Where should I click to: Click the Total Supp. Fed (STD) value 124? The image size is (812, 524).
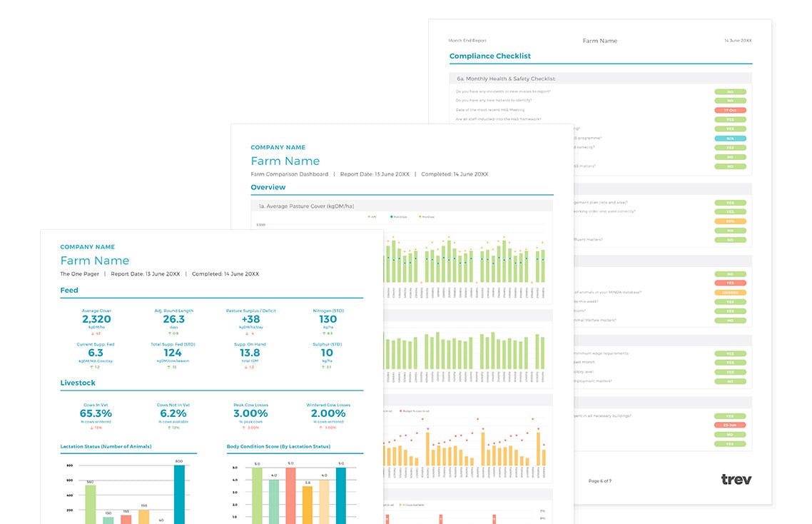pos(173,353)
